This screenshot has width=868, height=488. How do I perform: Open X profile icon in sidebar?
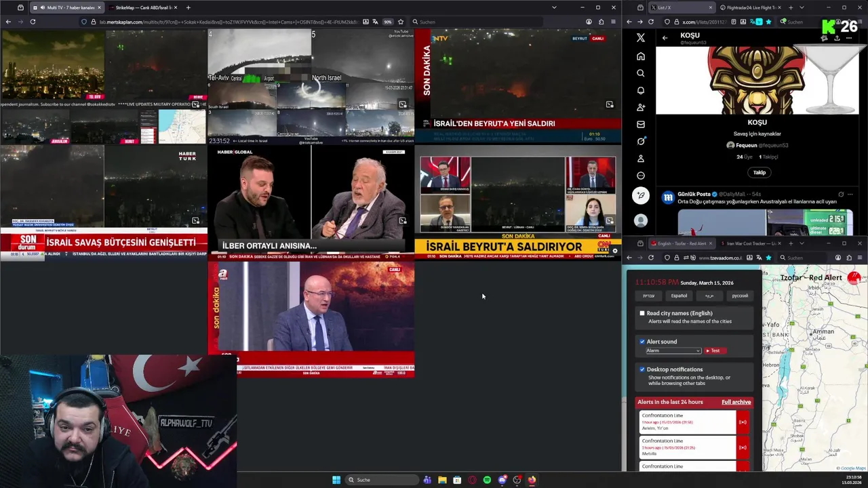click(x=641, y=158)
